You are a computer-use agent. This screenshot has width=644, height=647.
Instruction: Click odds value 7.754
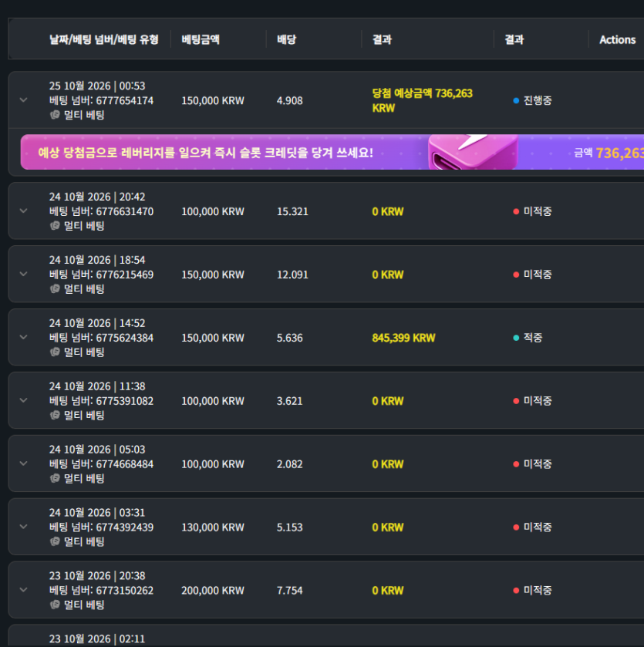290,591
